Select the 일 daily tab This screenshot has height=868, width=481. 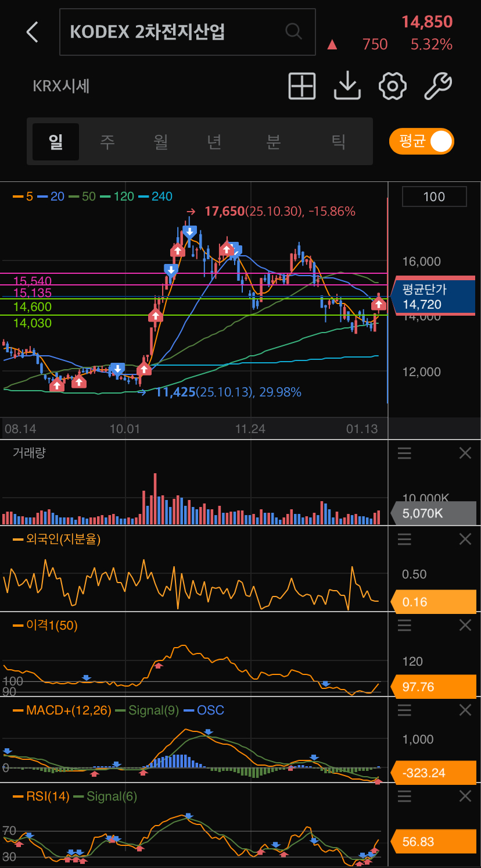point(56,141)
